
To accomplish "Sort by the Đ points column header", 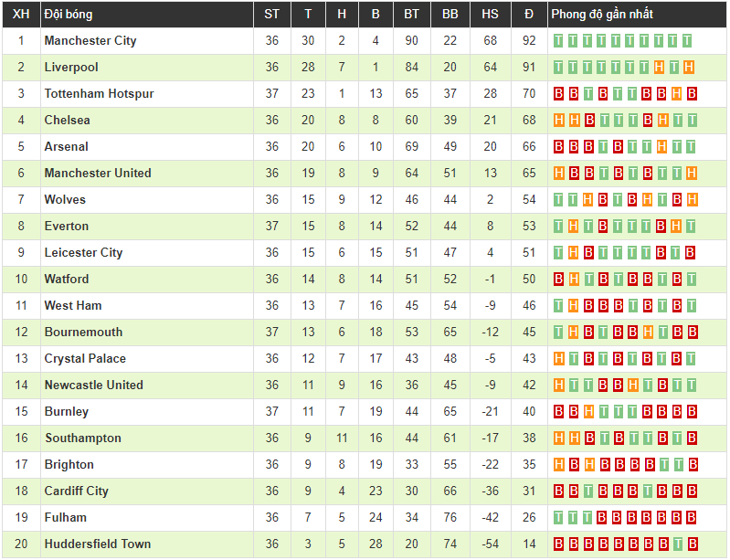I will point(529,15).
